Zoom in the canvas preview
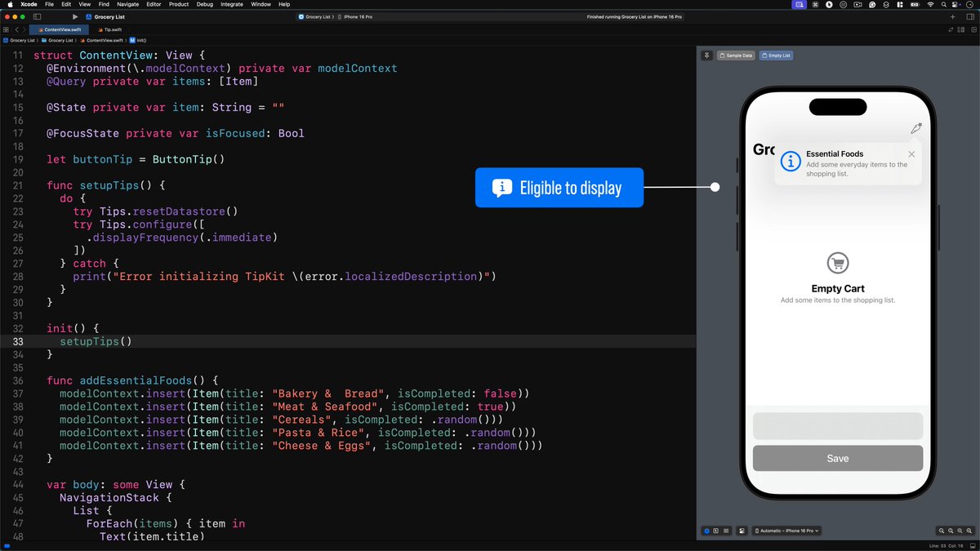The height and width of the screenshot is (551, 980). (969, 531)
